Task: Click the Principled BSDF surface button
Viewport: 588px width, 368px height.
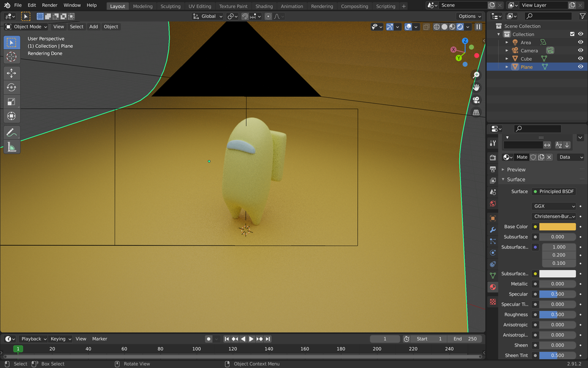Action: click(x=554, y=191)
